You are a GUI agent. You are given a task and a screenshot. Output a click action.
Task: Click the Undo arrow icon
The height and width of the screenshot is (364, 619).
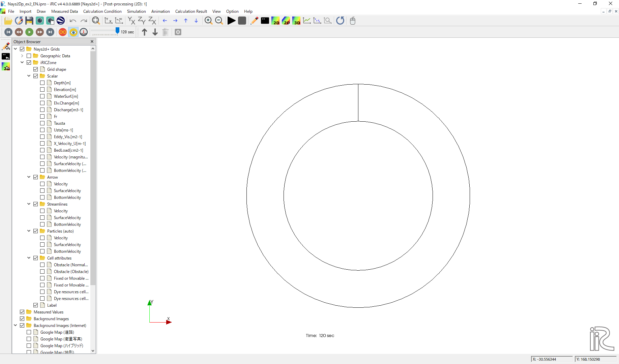pyautogui.click(x=73, y=21)
